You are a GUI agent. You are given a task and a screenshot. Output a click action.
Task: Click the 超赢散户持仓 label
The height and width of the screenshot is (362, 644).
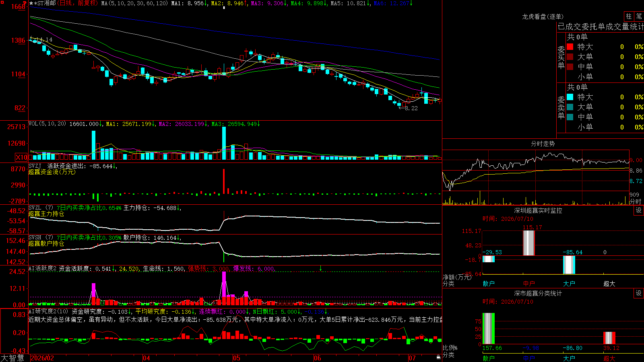pos(46,244)
